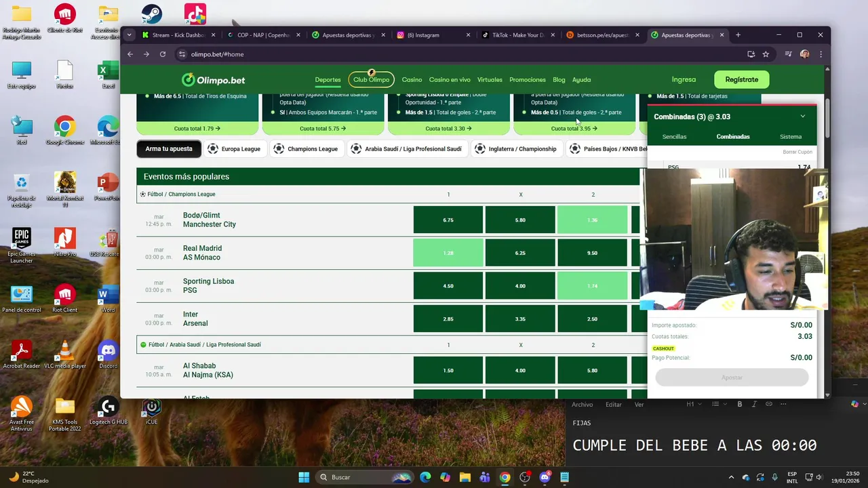Select the Champions League filter chip
868x488 pixels.
pos(305,149)
